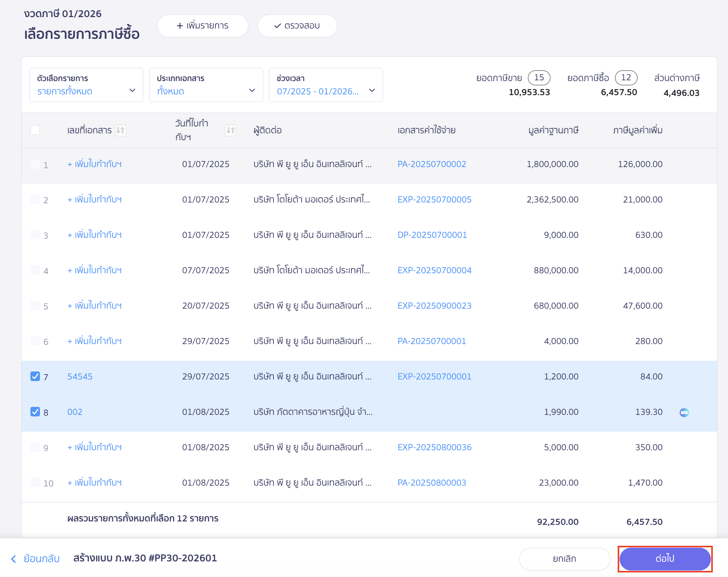The width and height of the screenshot is (728, 577).
Task: Click the round tax icon in row 8
Action: [x=684, y=412]
